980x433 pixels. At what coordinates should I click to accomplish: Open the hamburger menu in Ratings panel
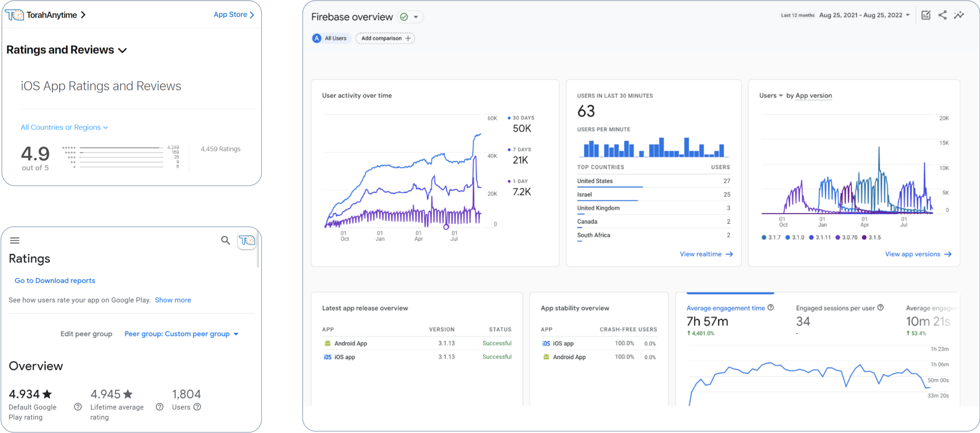(x=15, y=241)
